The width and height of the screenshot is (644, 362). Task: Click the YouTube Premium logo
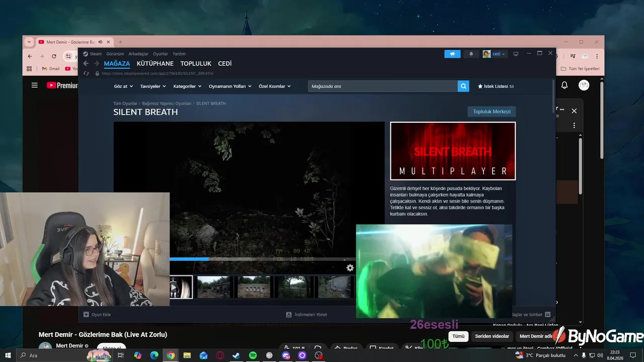point(62,85)
